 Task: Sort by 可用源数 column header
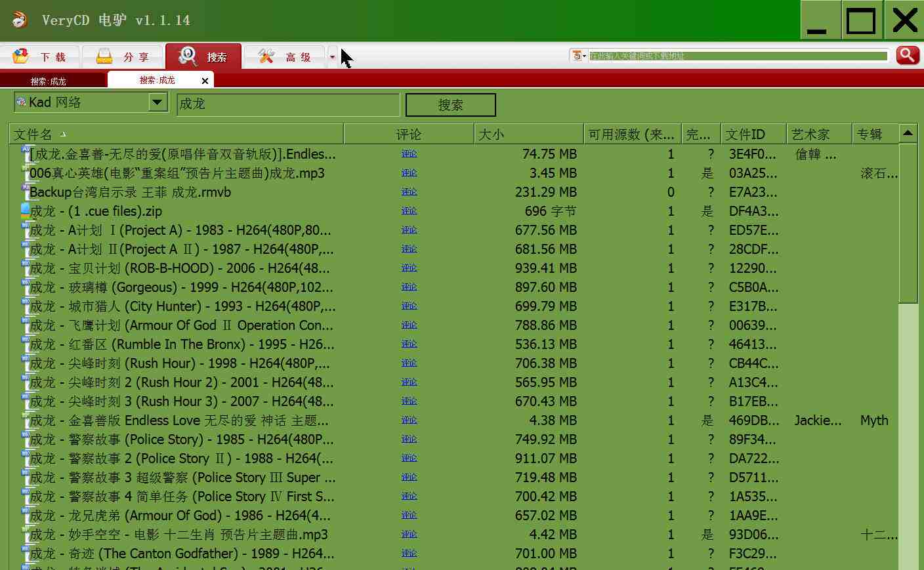pyautogui.click(x=633, y=134)
